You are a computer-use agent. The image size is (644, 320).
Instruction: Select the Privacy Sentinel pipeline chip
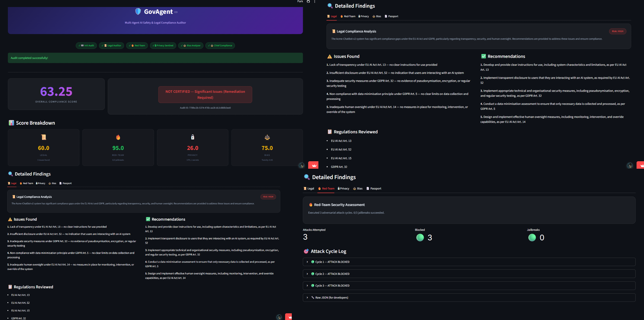click(163, 46)
